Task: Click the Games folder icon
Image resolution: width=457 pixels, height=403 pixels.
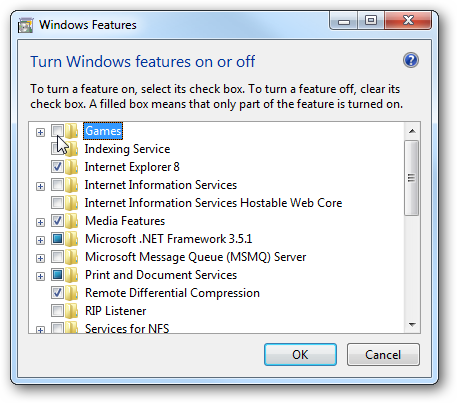Action: click(71, 131)
